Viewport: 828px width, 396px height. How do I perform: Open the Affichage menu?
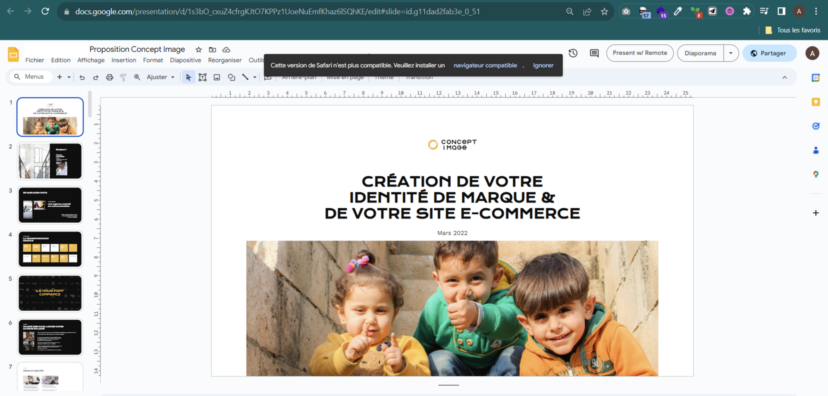(91, 60)
